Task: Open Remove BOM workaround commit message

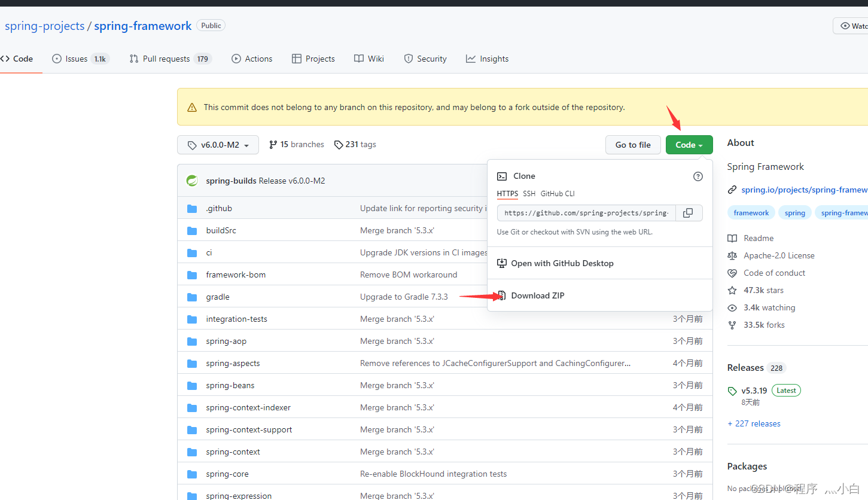Action: pos(409,275)
